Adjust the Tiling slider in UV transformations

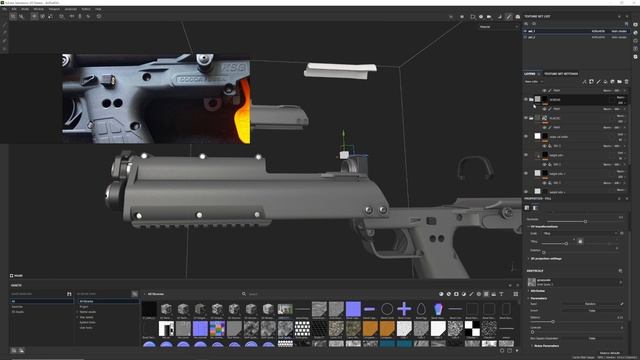(x=566, y=244)
